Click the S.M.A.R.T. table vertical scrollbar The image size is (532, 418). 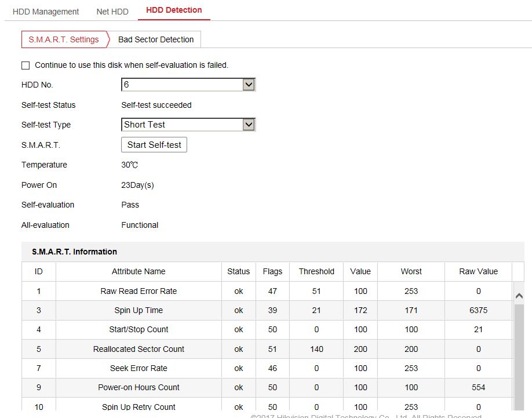point(519,354)
